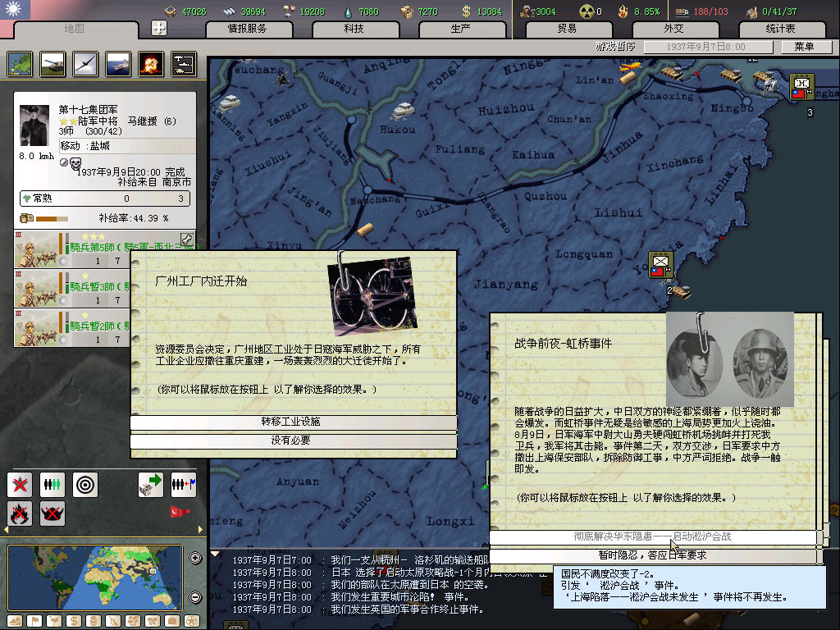The height and width of the screenshot is (630, 840).
Task: Select the 騎兵暫2師 division row
Action: coord(72,327)
